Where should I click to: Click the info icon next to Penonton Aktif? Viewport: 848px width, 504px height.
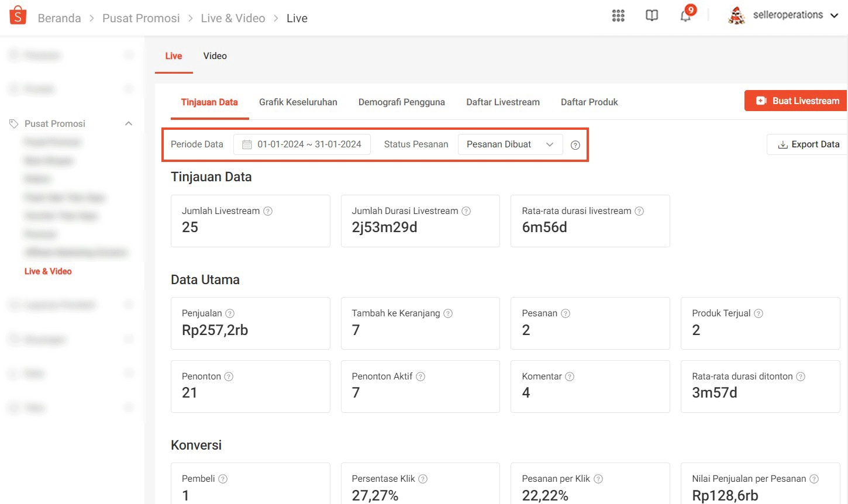tap(420, 377)
